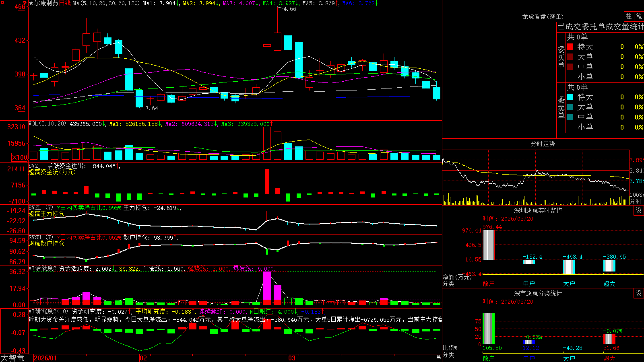The height and width of the screenshot is (362, 644).
Task: Open 设 settings for 深圳超赢实时监控
Action: pyautogui.click(x=639, y=210)
